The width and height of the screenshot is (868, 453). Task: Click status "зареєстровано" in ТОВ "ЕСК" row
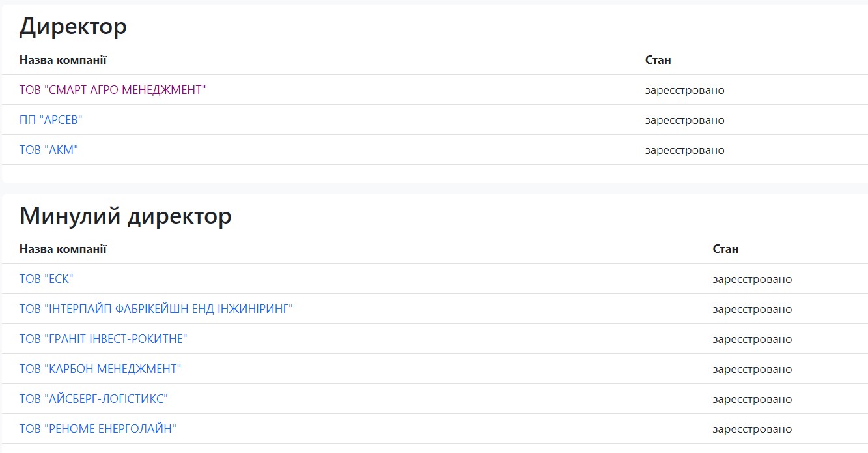752,279
